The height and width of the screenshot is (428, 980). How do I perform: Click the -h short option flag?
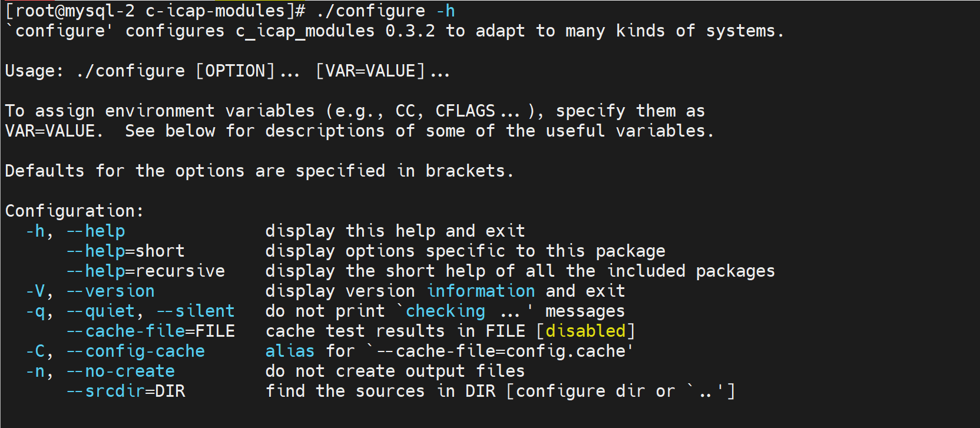click(35, 231)
